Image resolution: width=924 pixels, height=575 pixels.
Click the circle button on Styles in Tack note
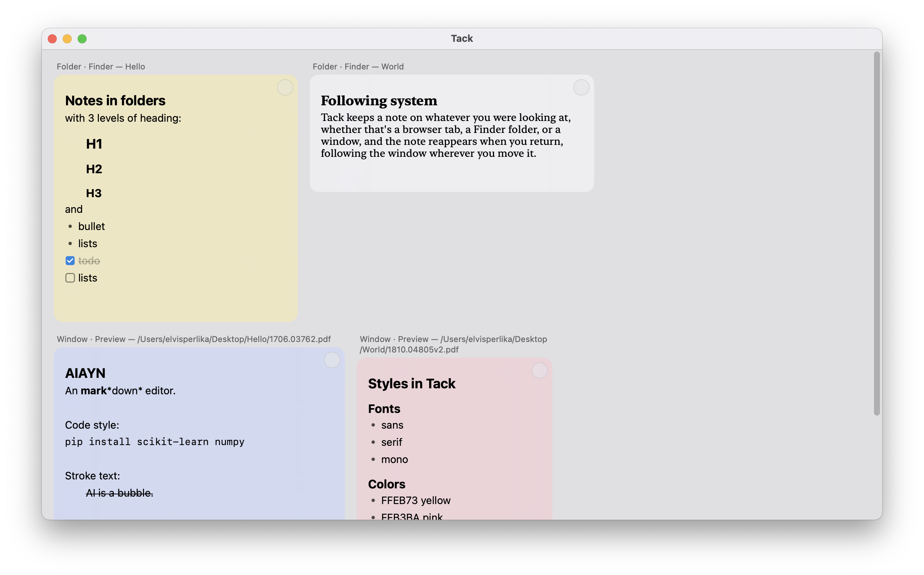[539, 370]
